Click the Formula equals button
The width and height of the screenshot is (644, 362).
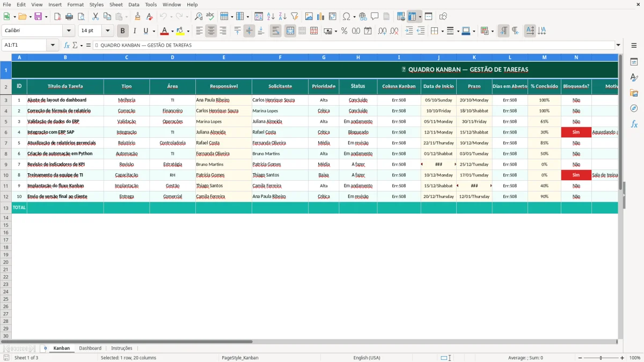click(x=88, y=45)
